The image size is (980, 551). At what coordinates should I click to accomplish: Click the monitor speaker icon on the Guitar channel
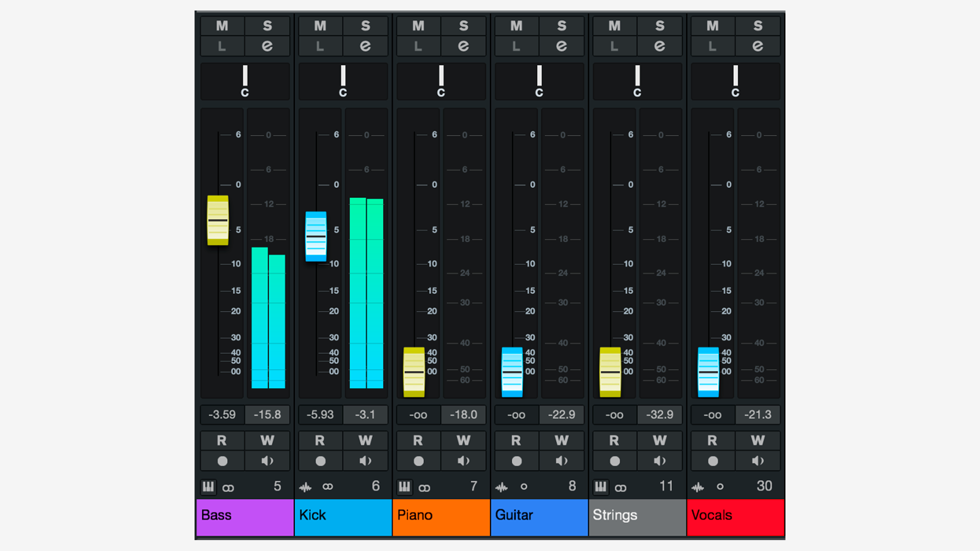[x=562, y=460]
